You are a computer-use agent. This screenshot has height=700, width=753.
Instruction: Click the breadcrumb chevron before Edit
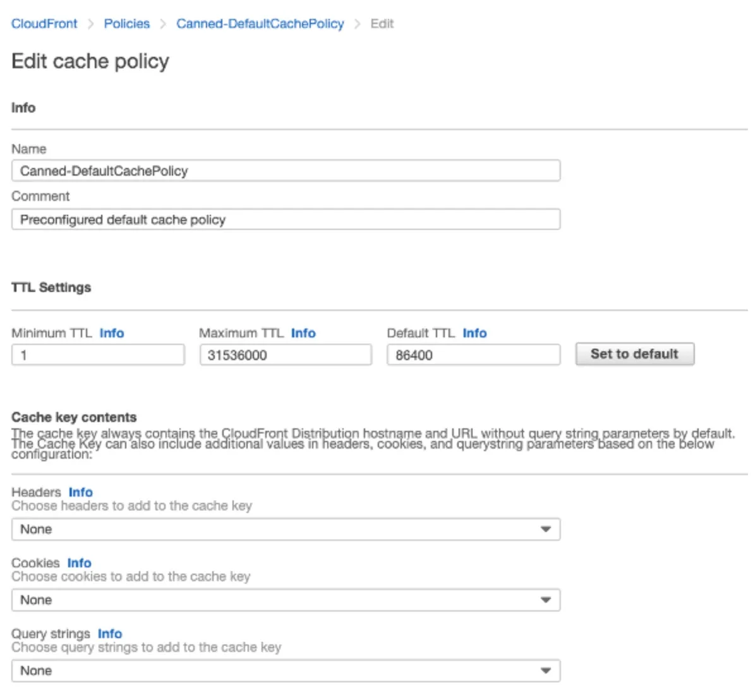point(358,24)
